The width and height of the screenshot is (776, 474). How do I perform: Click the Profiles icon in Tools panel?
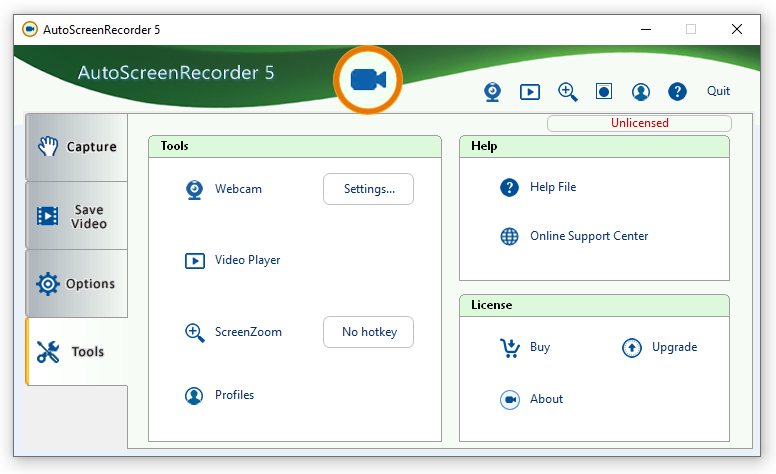coord(194,396)
